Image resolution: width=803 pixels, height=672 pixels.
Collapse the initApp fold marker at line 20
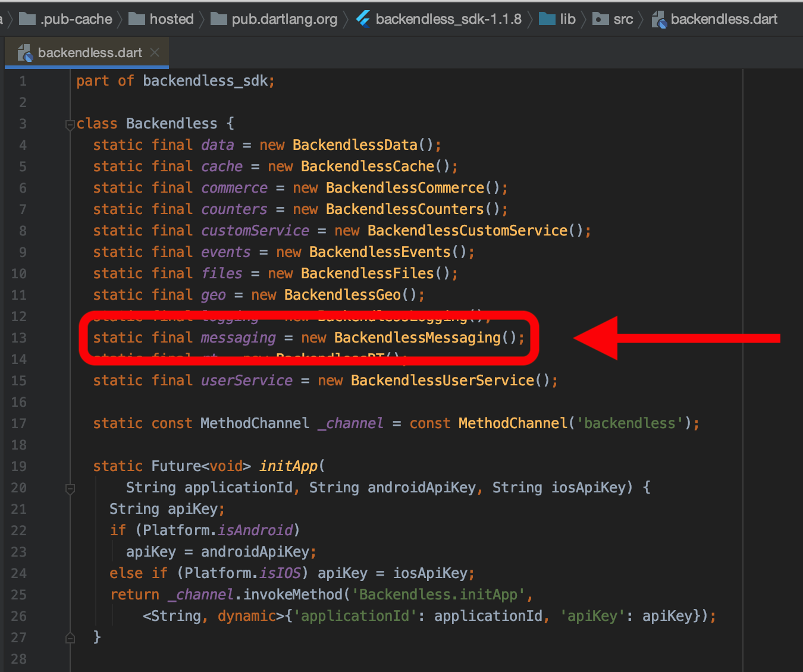pos(70,489)
